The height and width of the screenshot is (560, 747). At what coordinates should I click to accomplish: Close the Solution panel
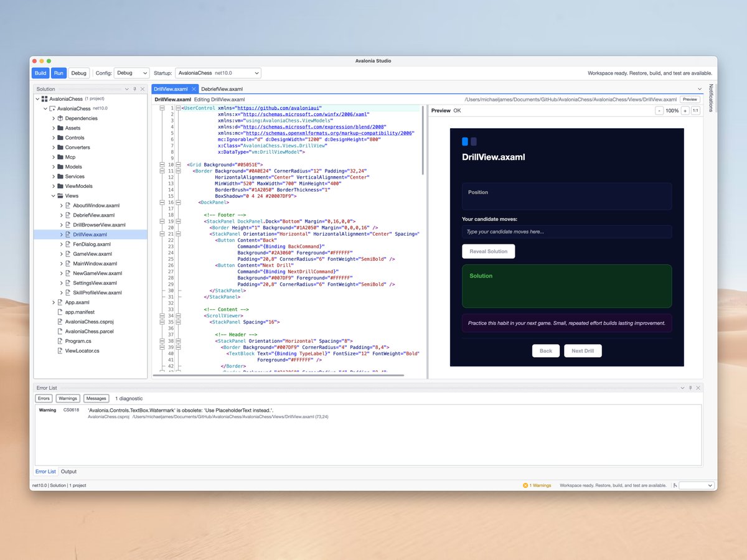click(x=143, y=89)
